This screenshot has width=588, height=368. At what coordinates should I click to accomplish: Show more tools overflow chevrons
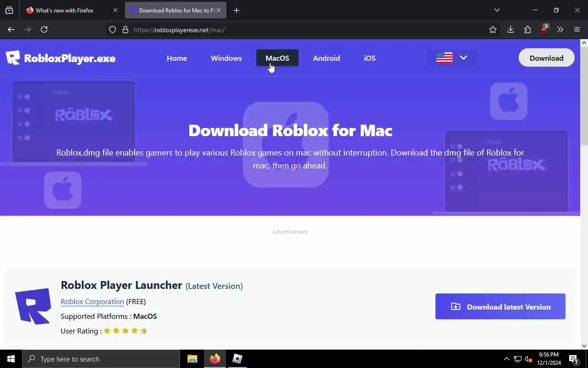[560, 29]
